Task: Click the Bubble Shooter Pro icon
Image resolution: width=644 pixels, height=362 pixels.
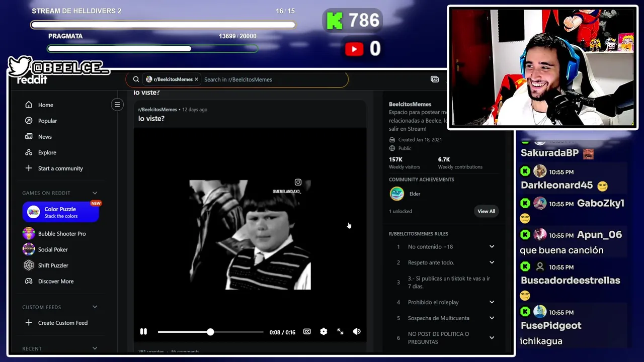Action: (x=29, y=233)
